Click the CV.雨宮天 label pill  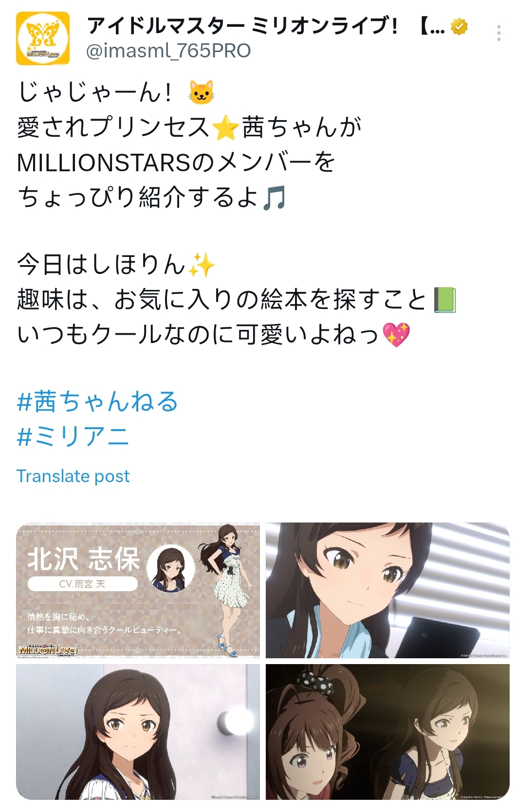82,584
